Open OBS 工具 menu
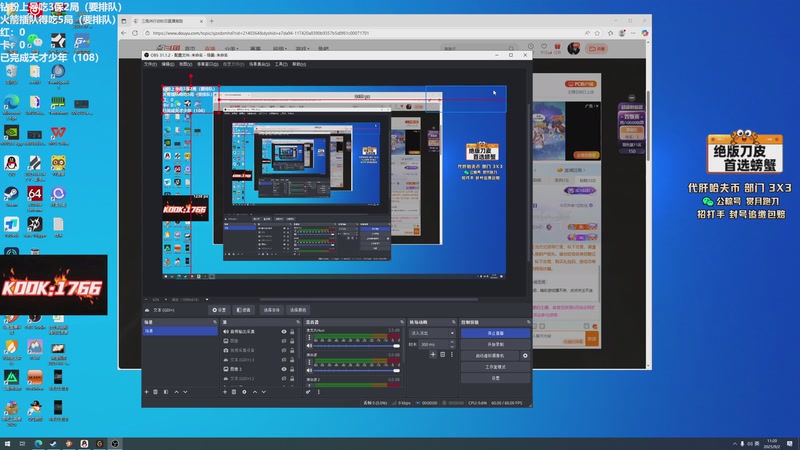This screenshot has height=450, width=800. (281, 64)
